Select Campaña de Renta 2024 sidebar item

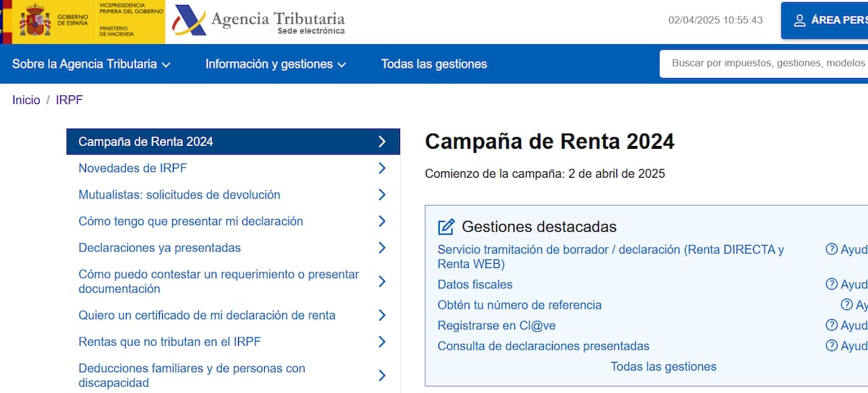pyautogui.click(x=145, y=142)
